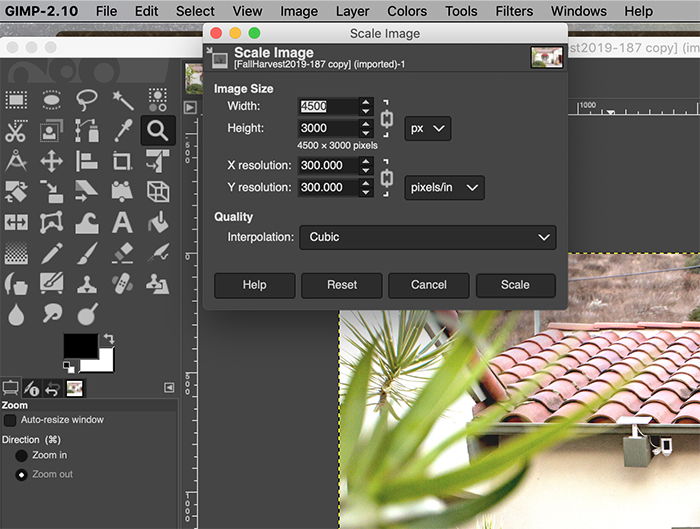Click the black foreground color swatch
700x529 pixels.
(80, 345)
